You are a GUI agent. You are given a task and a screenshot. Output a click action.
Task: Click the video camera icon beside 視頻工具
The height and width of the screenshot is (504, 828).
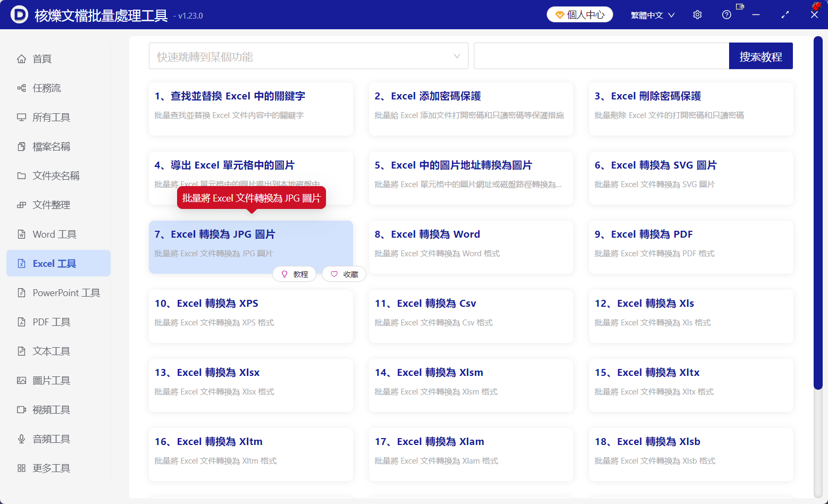[x=21, y=410]
